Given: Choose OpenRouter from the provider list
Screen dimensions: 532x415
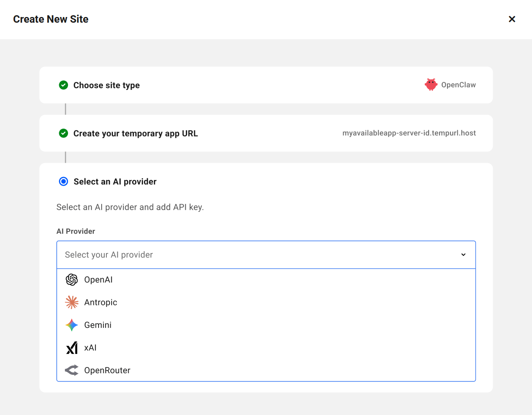Looking at the screenshot, I should [x=266, y=371].
